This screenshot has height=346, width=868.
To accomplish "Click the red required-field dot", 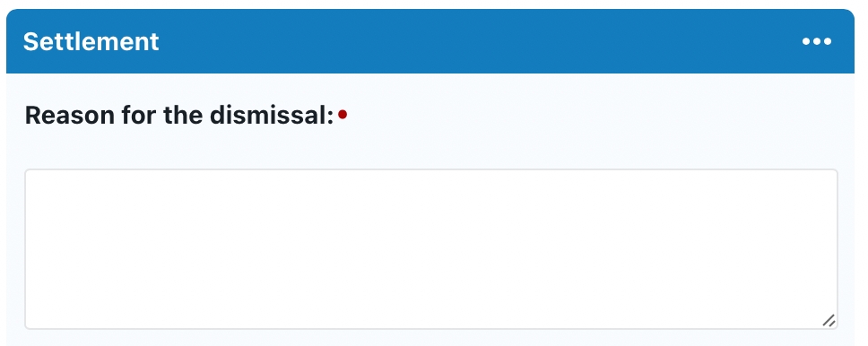I will (343, 115).
